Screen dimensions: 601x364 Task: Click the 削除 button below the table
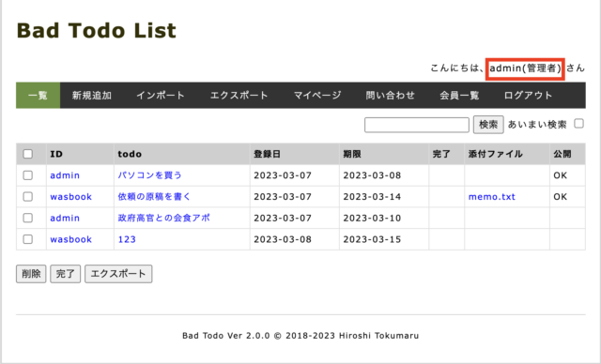coord(31,274)
